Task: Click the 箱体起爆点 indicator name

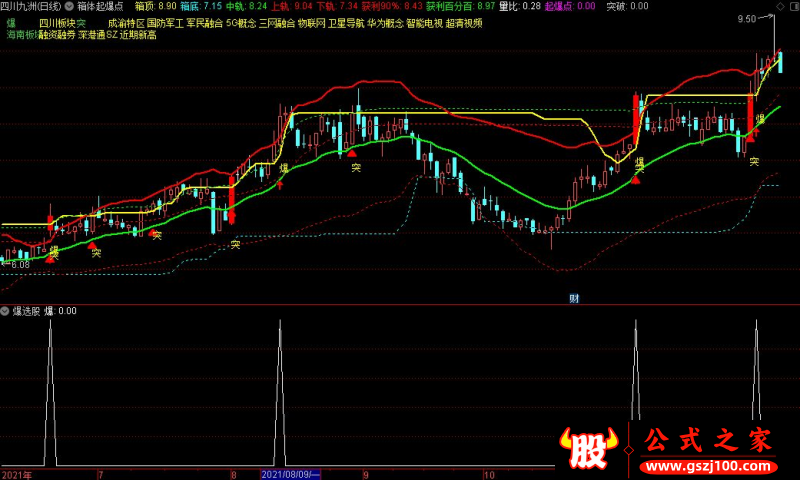Action: point(101,7)
